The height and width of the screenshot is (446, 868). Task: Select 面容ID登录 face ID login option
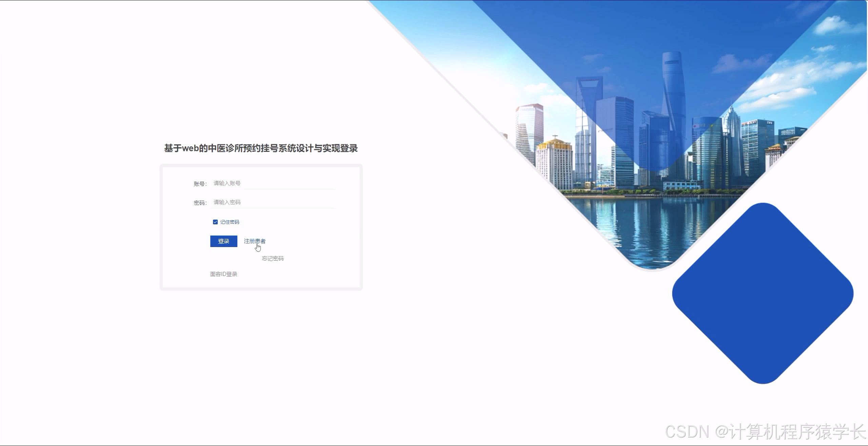tap(223, 274)
